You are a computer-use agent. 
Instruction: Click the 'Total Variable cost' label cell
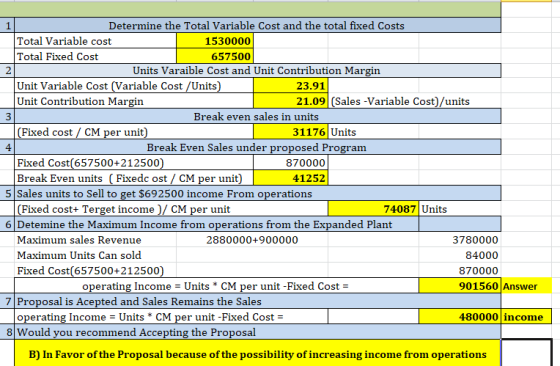click(95, 41)
